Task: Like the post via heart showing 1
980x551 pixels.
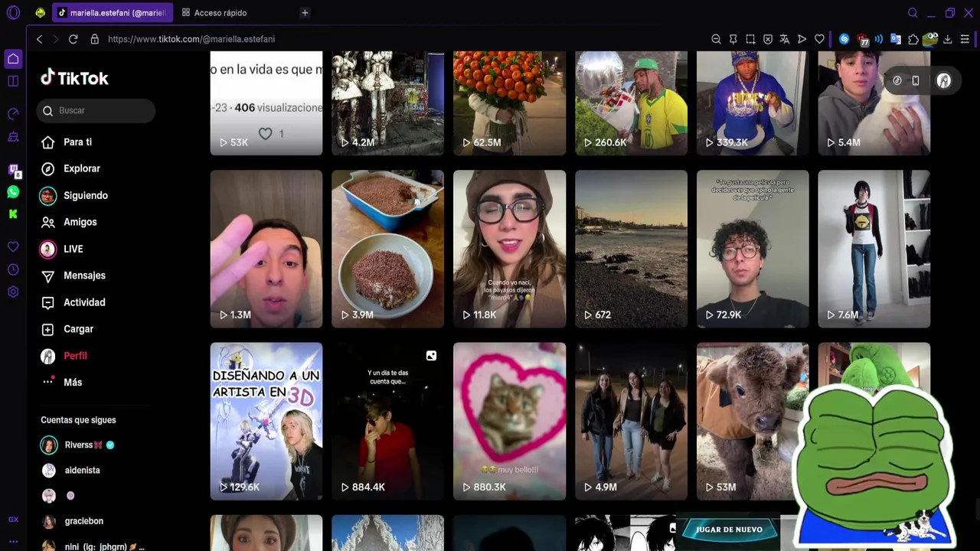Action: tap(265, 134)
